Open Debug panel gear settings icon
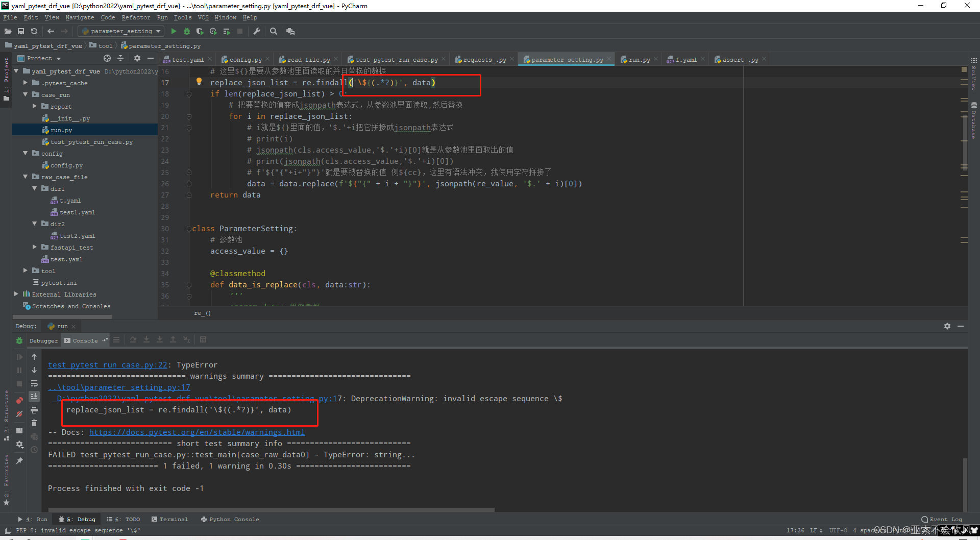The image size is (980, 540). pos(947,326)
